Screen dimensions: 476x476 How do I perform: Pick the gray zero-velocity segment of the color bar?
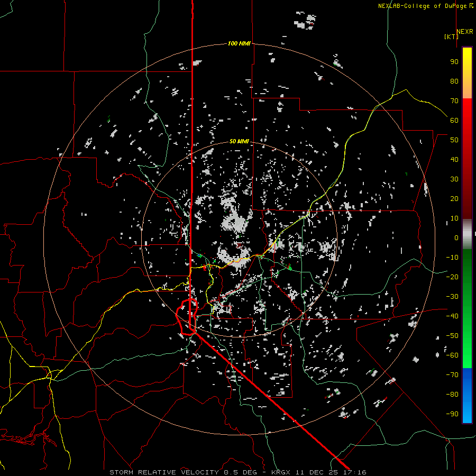(467, 234)
